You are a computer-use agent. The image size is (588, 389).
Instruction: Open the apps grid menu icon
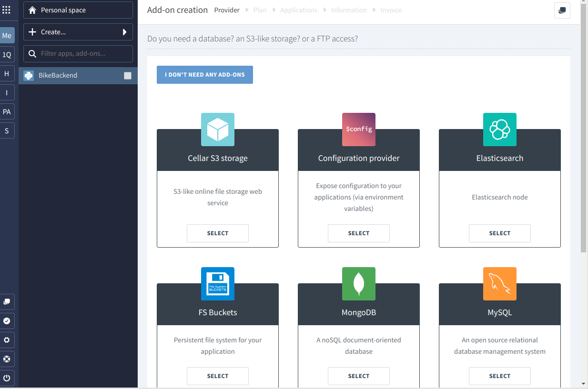click(x=7, y=10)
